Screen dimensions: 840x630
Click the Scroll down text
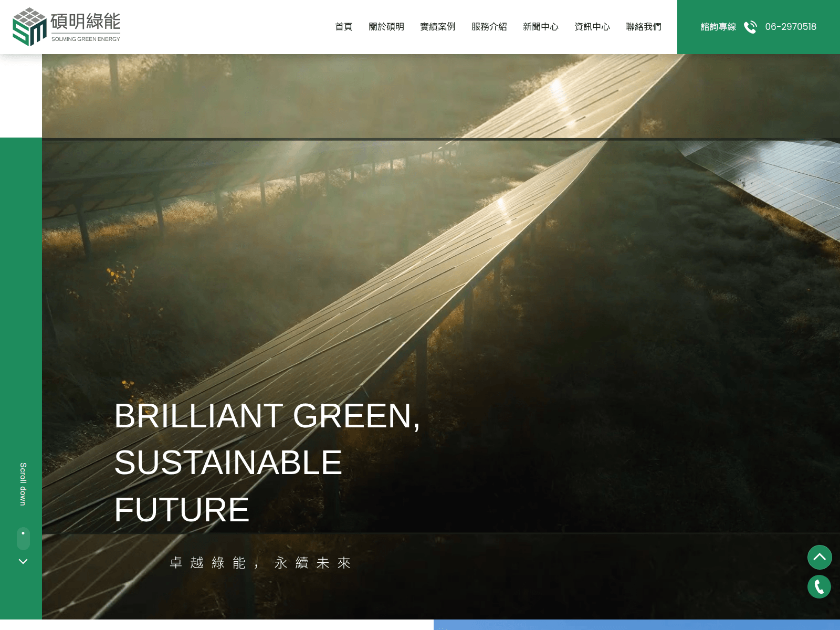pyautogui.click(x=23, y=484)
